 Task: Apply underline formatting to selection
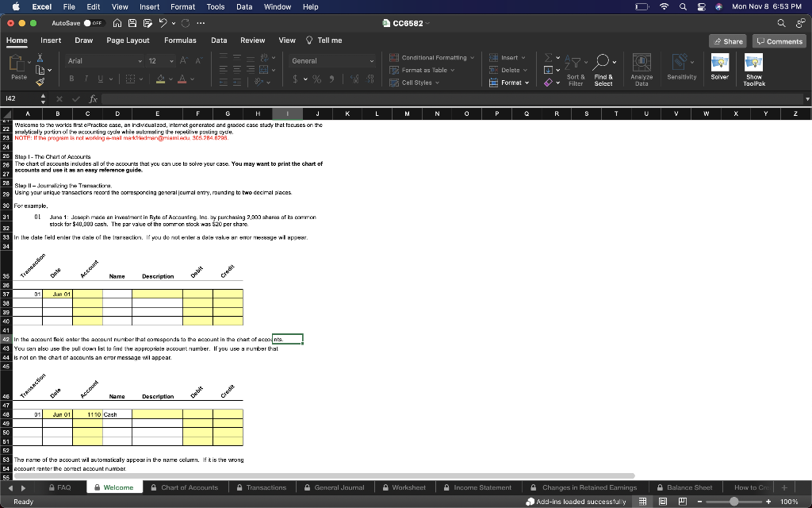pyautogui.click(x=101, y=79)
